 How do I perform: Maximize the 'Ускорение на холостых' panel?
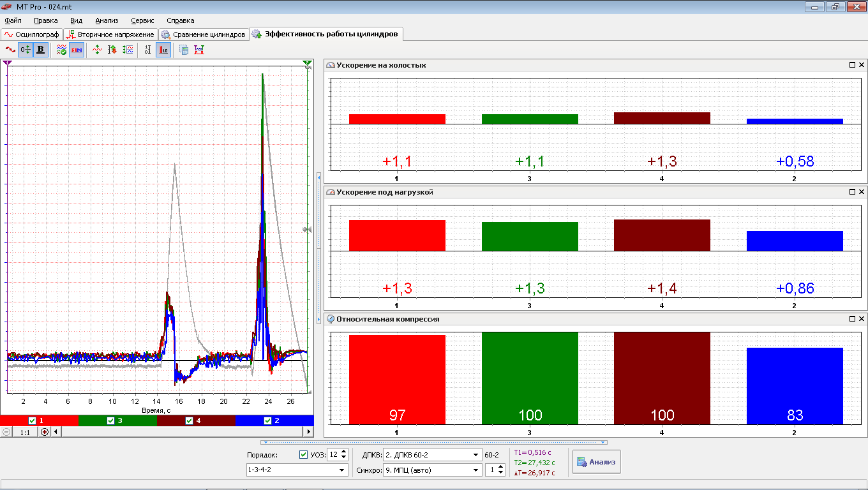(x=852, y=65)
